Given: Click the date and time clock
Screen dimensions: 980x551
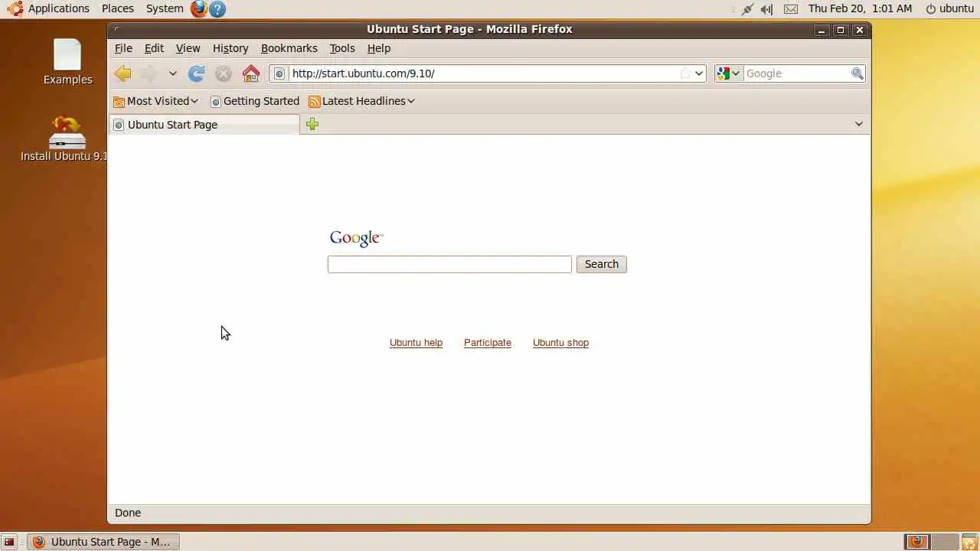Looking at the screenshot, I should 861,8.
